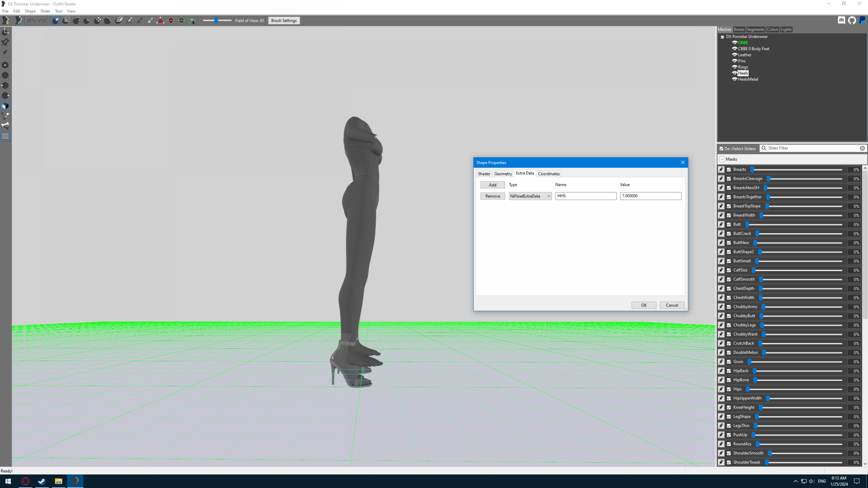Open the GitHub link icon
The height and width of the screenshot is (488, 868).
click(852, 20)
